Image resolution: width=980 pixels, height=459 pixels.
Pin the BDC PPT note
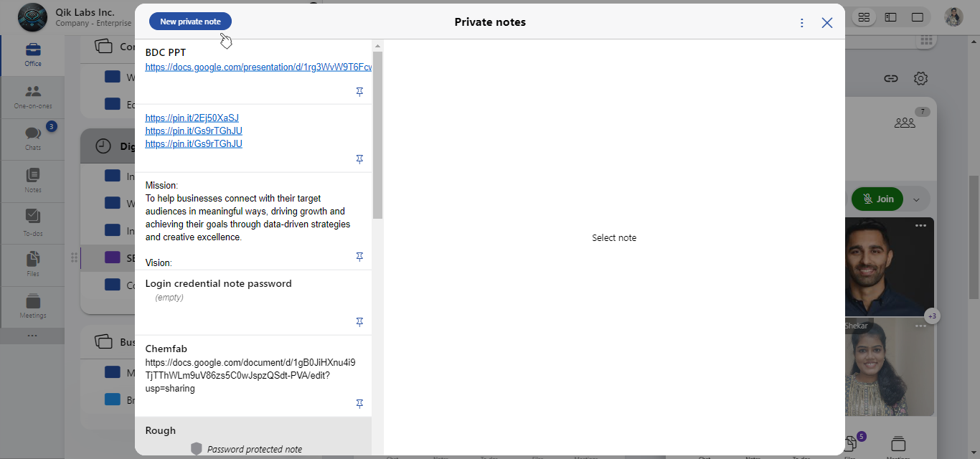[x=359, y=92]
